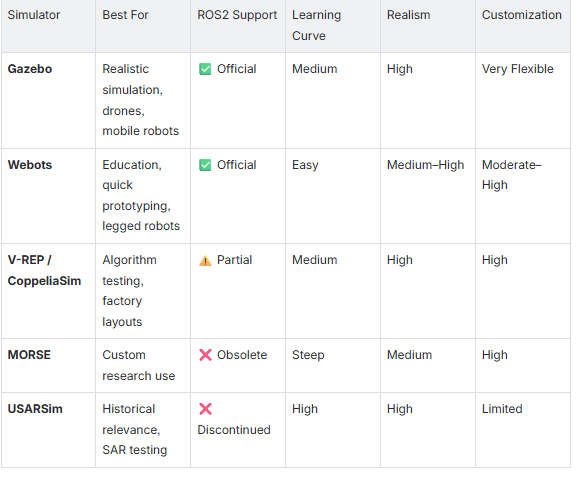The width and height of the screenshot is (578, 479).
Task: Click the Customization column header
Action: [522, 15]
